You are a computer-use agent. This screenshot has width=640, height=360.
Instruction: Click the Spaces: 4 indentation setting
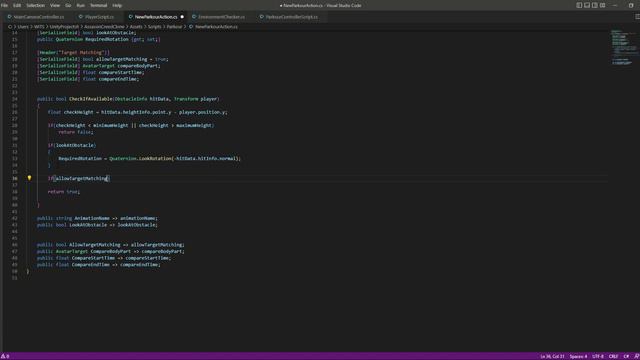(578, 356)
